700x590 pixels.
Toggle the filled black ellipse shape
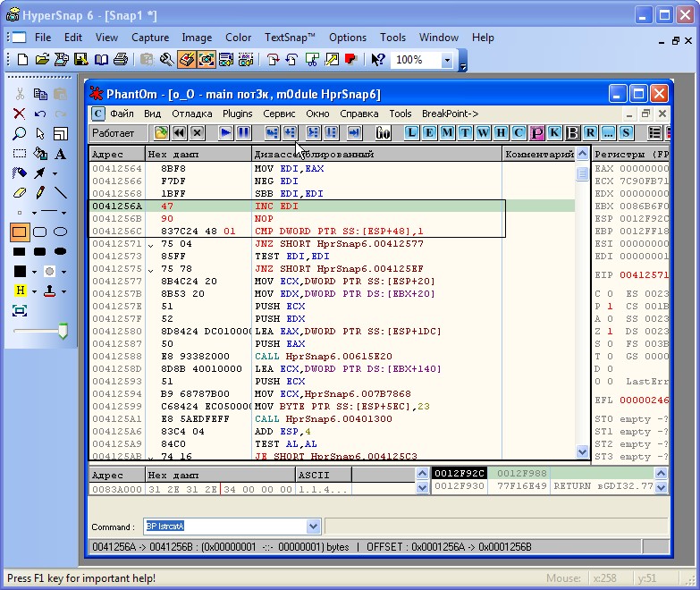tap(60, 252)
